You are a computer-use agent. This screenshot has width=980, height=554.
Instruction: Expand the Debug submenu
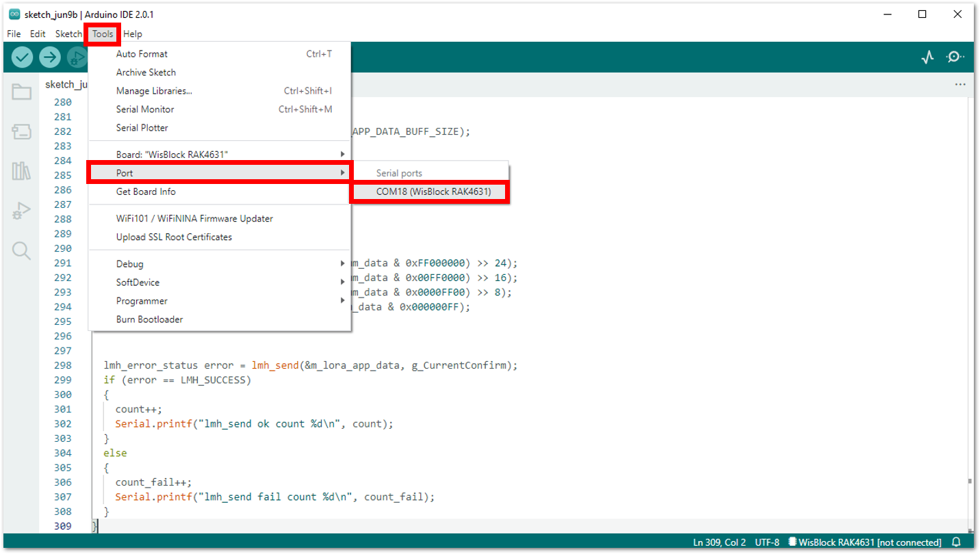tap(220, 264)
